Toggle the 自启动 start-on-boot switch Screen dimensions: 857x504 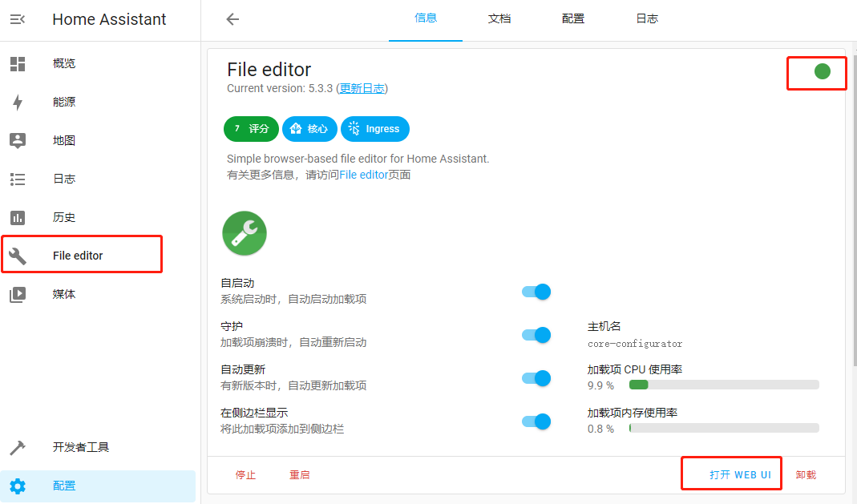click(536, 292)
